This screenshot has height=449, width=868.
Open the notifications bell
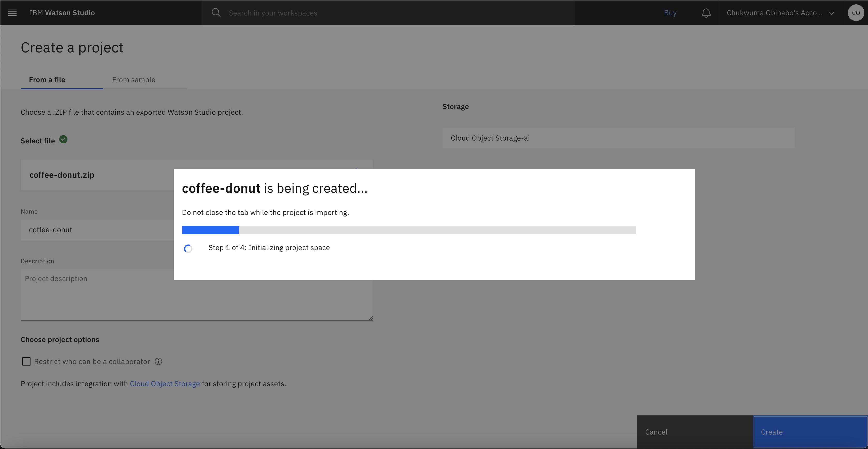[706, 13]
